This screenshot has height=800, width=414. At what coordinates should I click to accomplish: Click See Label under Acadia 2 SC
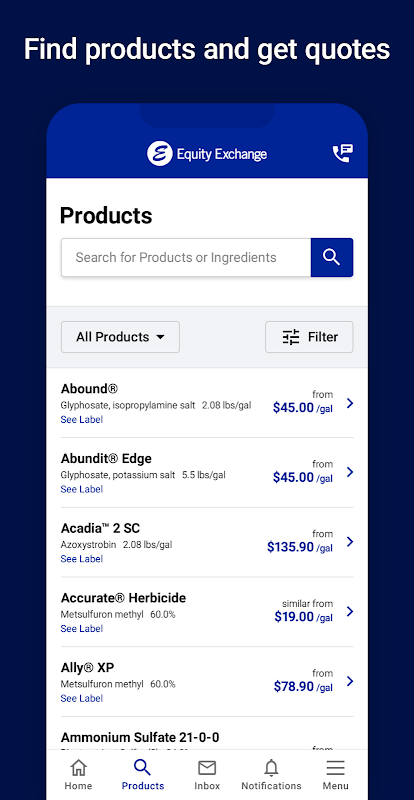82,559
